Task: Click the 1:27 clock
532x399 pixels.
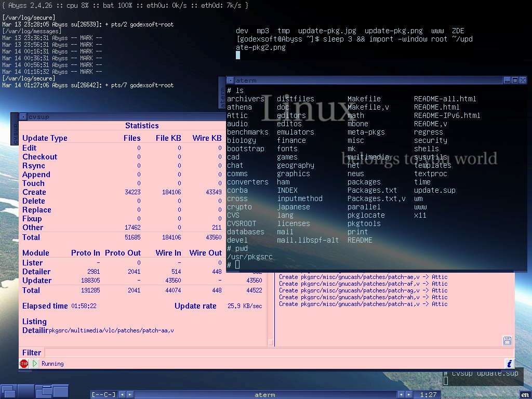Action: click(x=428, y=395)
